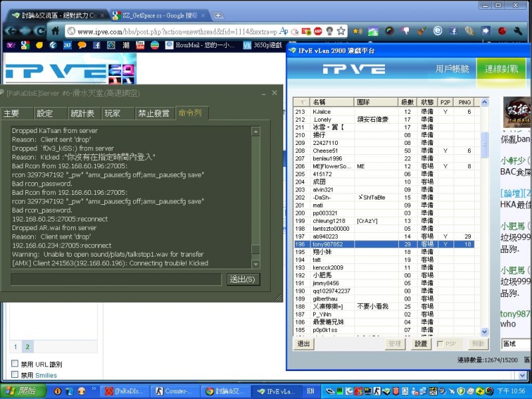The height and width of the screenshot is (399, 532).
Task: Open the 連線對戰 tab in IPvE
Action: [501, 69]
